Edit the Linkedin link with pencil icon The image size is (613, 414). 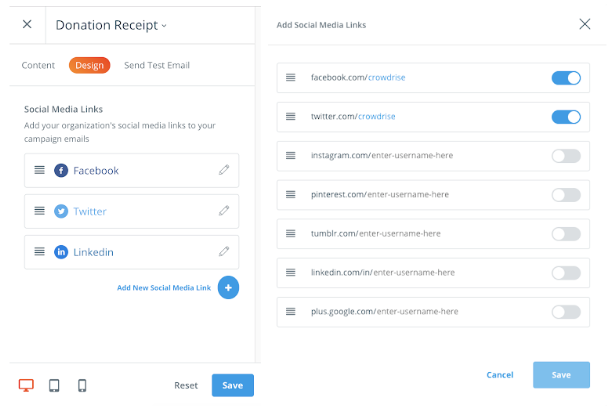[x=224, y=251]
